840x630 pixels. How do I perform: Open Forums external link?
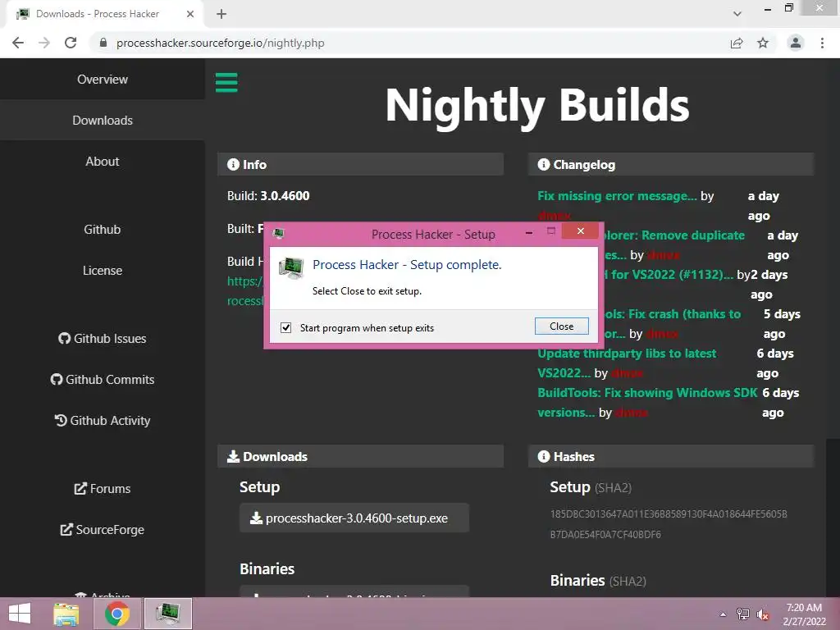pyautogui.click(x=103, y=489)
